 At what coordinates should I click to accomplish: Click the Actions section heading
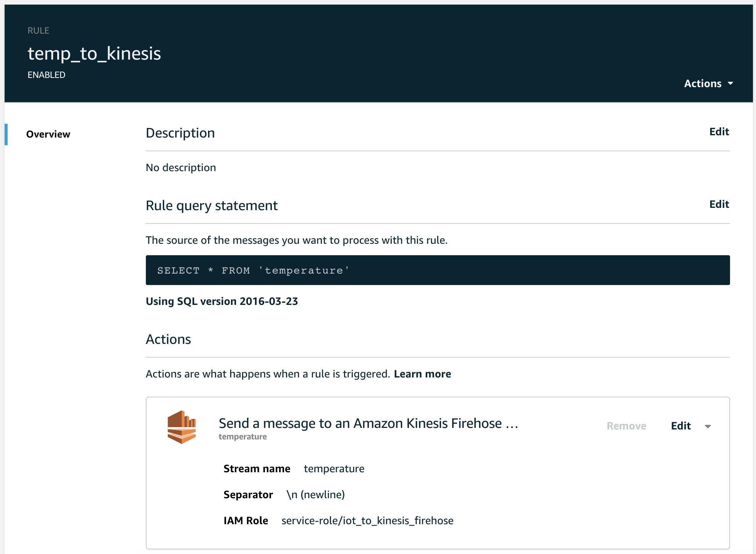click(168, 339)
